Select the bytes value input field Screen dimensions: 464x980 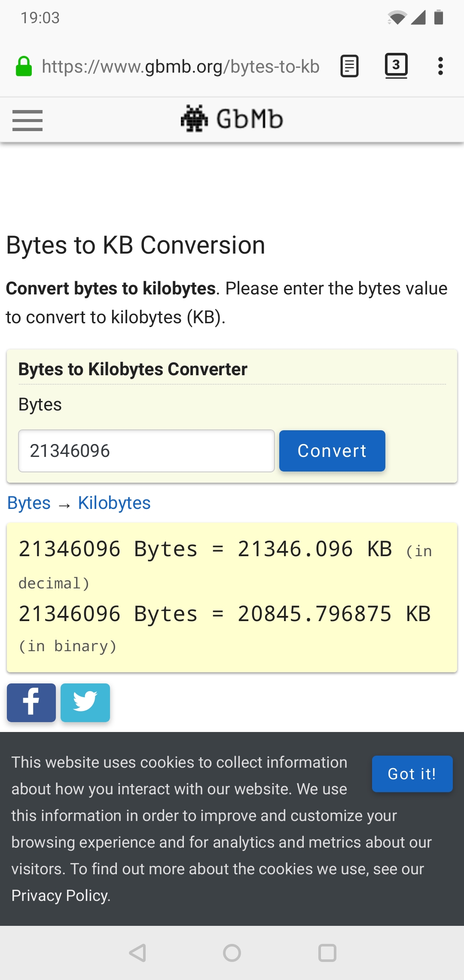[146, 450]
